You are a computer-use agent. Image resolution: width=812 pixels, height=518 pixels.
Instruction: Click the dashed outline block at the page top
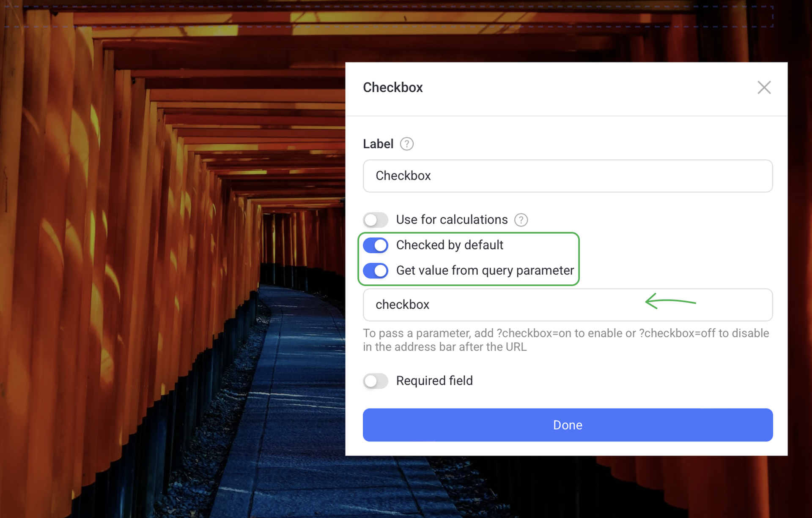point(381,16)
